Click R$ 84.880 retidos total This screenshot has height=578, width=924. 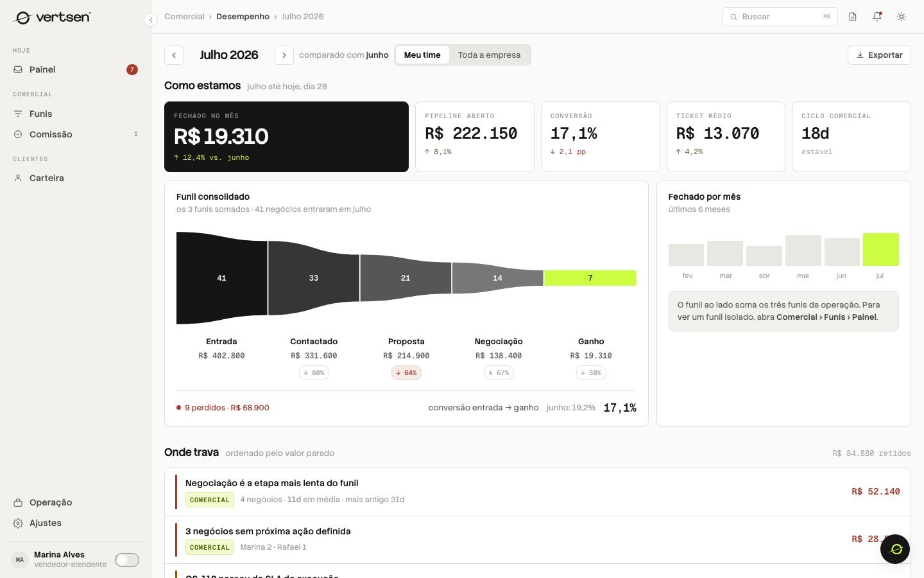pos(871,453)
